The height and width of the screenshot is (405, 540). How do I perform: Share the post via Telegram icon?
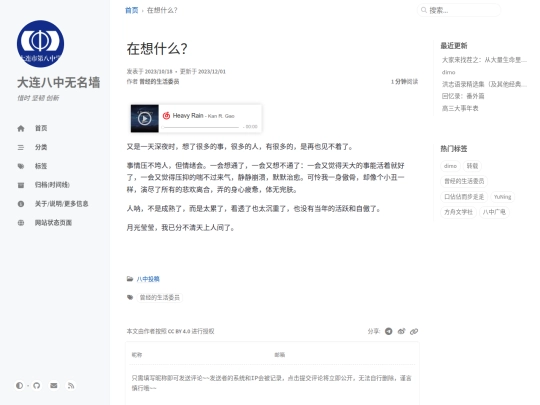pyautogui.click(x=388, y=331)
